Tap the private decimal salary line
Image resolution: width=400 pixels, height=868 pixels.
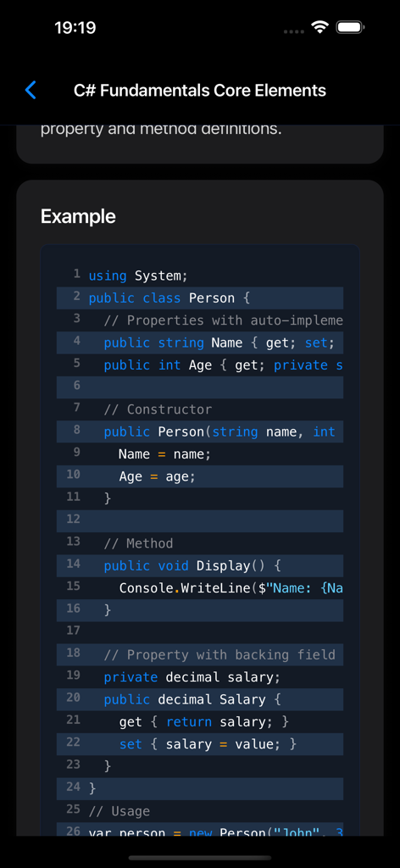pyautogui.click(x=200, y=677)
